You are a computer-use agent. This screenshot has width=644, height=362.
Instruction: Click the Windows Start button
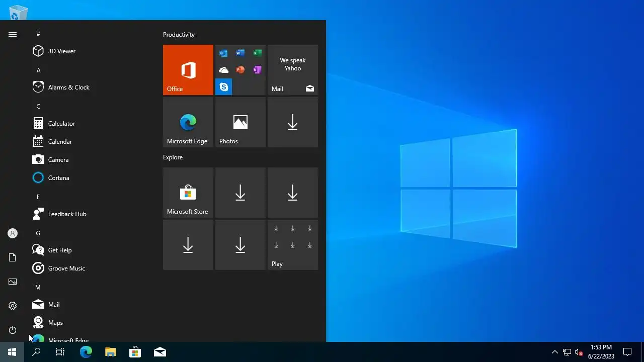pos(12,352)
